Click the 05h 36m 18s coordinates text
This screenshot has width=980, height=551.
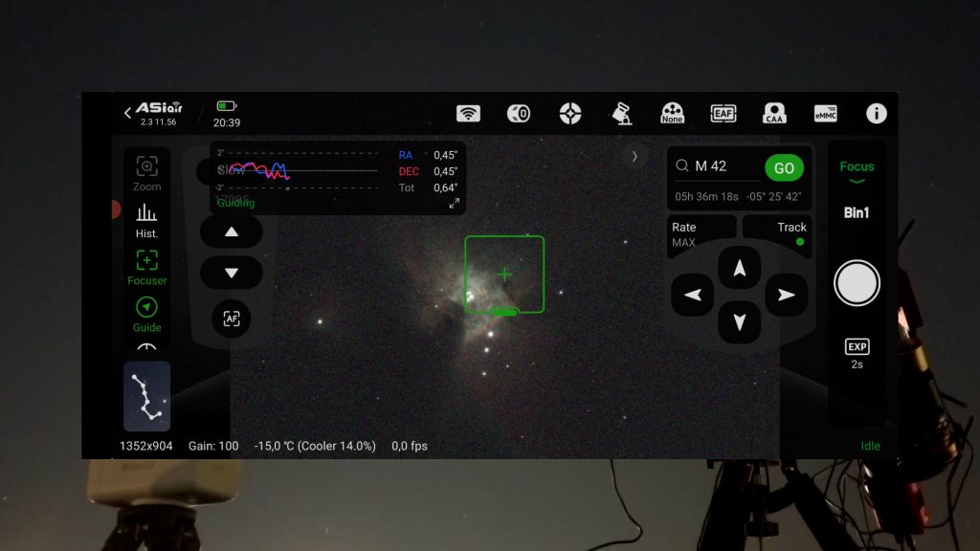[707, 196]
